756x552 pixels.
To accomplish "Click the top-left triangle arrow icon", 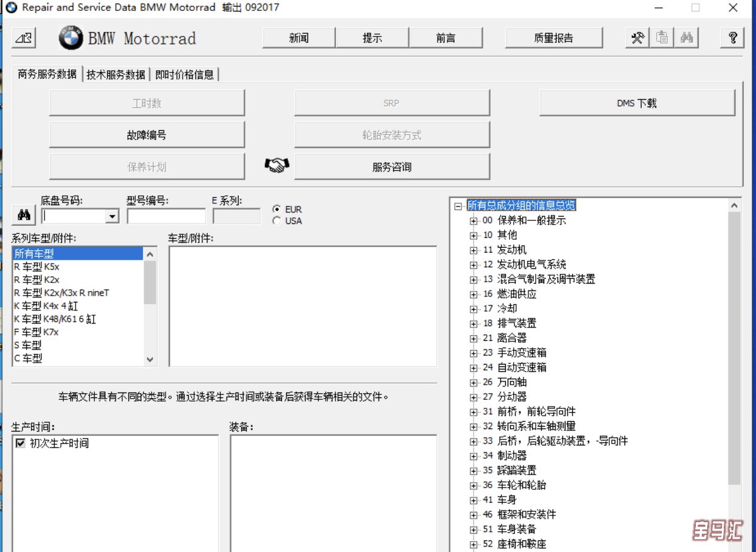I will pos(24,38).
